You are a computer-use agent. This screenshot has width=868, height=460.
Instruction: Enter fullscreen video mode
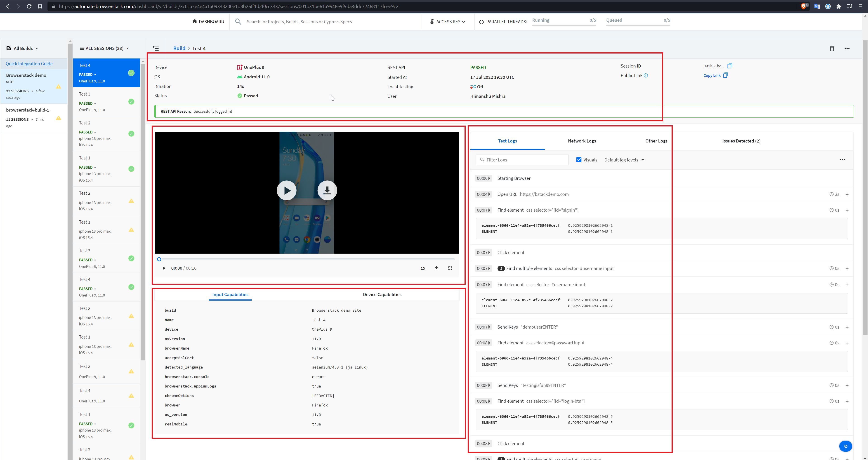(x=450, y=268)
